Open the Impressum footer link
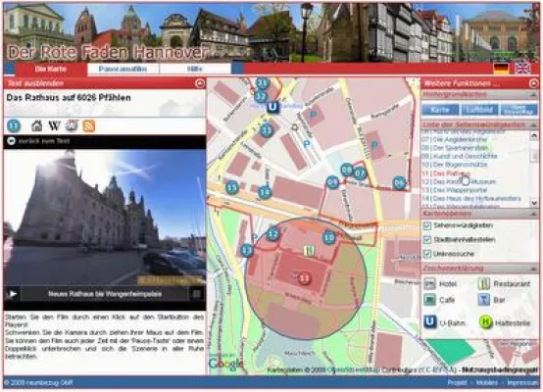This screenshot has height=392, width=543. click(x=522, y=382)
